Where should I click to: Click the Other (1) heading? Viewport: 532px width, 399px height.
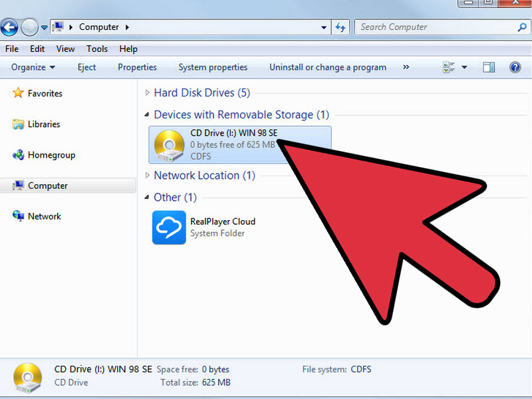175,197
